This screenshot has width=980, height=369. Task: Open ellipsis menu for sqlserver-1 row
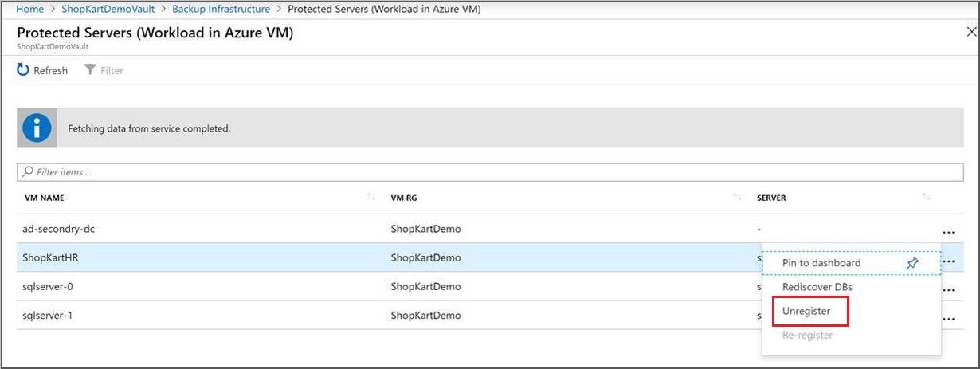pos(948,319)
